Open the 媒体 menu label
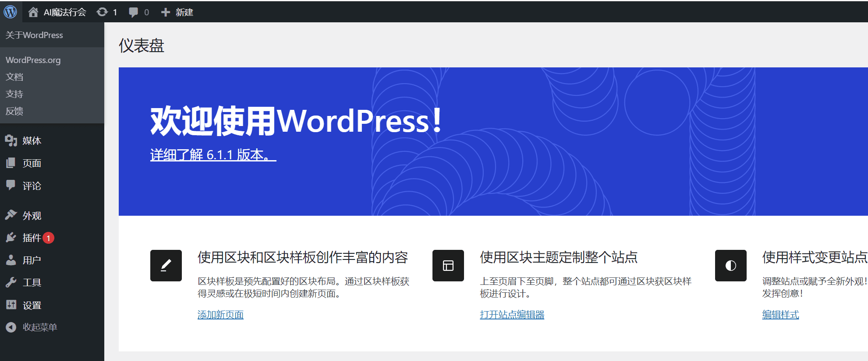 coord(32,140)
